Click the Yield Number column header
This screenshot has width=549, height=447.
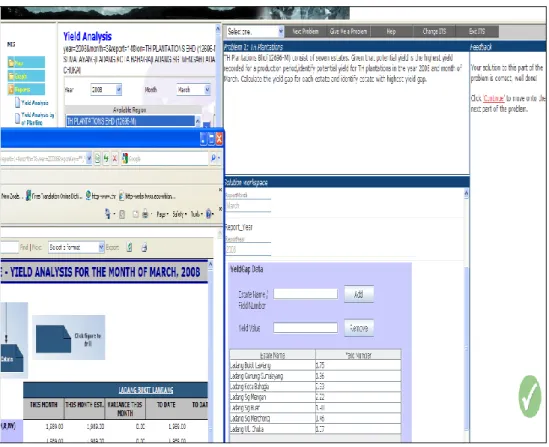[x=358, y=355]
